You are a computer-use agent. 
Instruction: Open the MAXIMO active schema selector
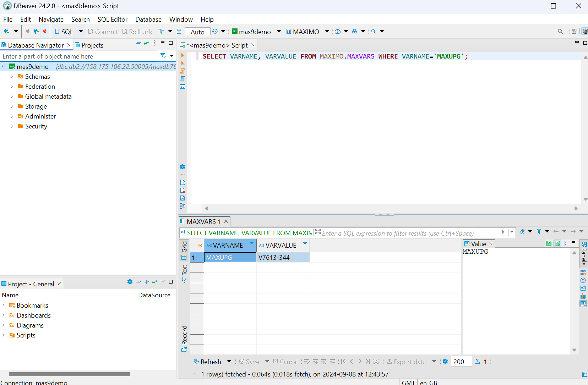coord(307,32)
